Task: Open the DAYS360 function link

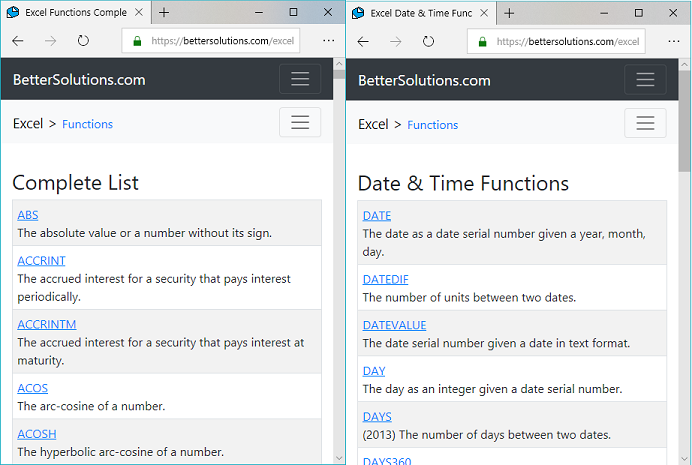Action: (387, 461)
